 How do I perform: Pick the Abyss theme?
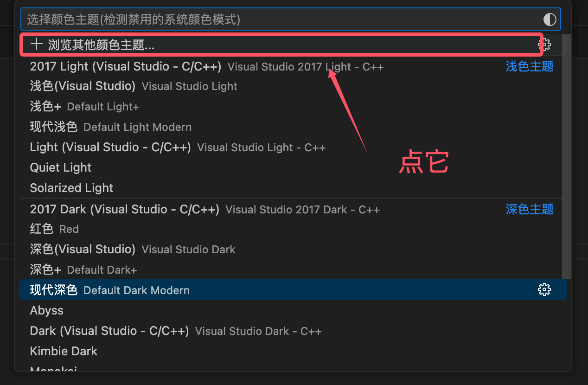pos(47,311)
